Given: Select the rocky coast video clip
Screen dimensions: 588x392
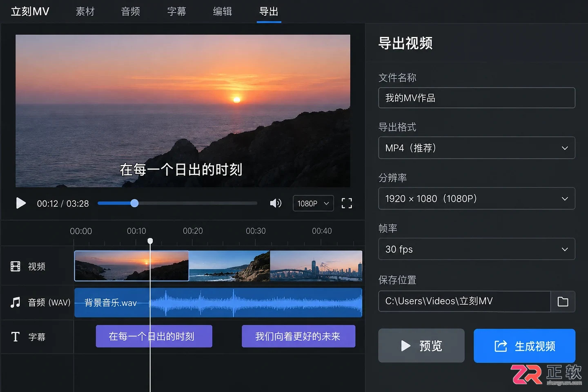Looking at the screenshot, I should tap(229, 266).
